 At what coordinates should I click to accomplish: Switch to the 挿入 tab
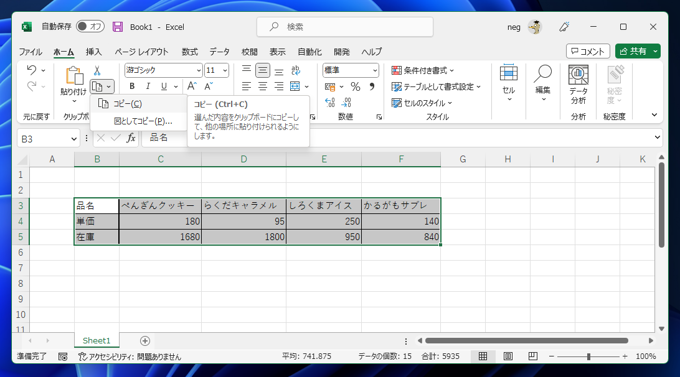point(94,52)
